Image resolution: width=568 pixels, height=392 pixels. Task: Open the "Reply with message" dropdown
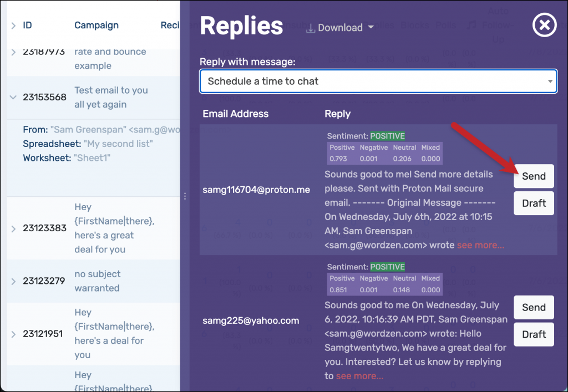(x=379, y=81)
